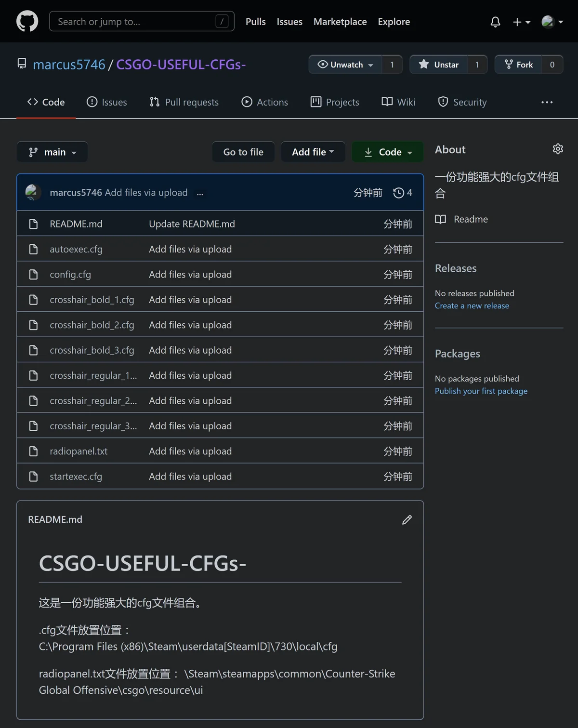Show more repository tabs ellipsis
578x728 pixels.
click(547, 102)
